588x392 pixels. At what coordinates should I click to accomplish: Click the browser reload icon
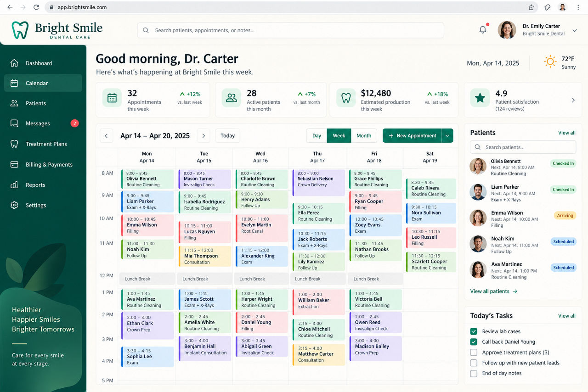coord(36,7)
